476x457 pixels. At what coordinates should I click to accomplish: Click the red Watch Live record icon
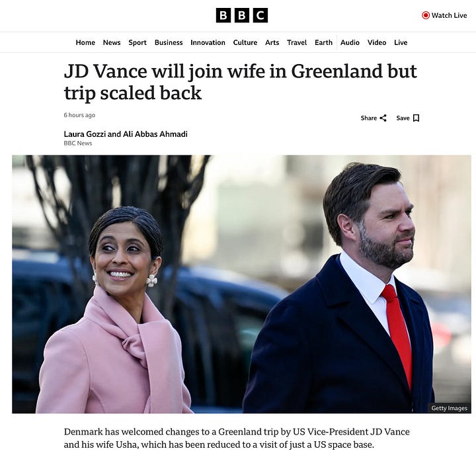click(x=426, y=15)
